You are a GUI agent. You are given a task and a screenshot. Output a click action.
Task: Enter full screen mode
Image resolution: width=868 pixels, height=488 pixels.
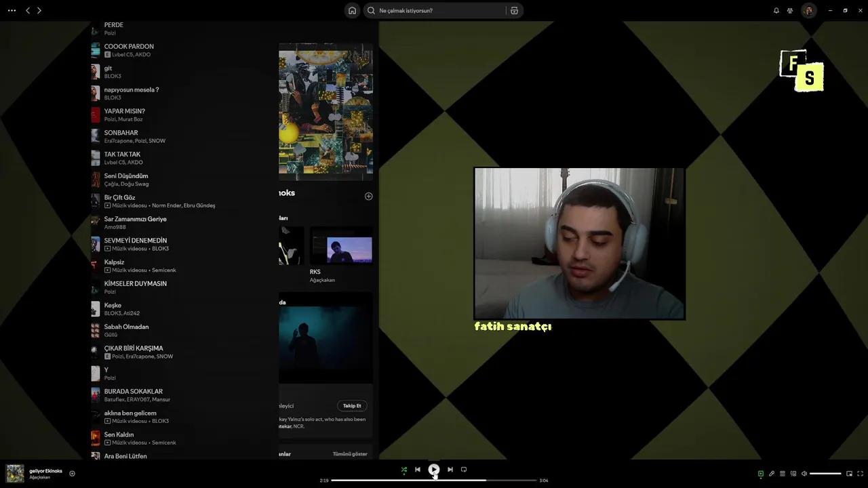[861, 474]
